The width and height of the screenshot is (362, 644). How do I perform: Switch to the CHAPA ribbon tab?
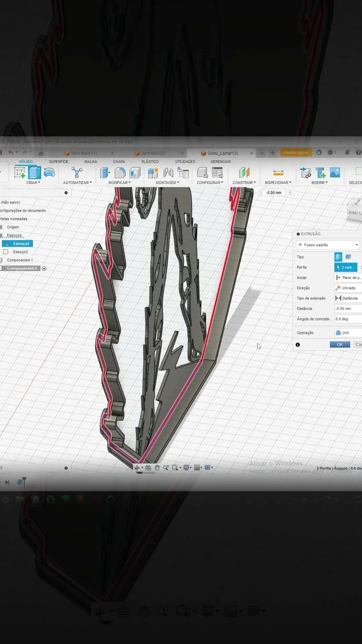(119, 162)
